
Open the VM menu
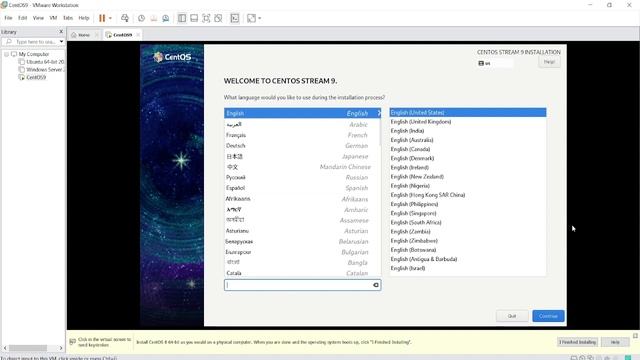pos(53,18)
